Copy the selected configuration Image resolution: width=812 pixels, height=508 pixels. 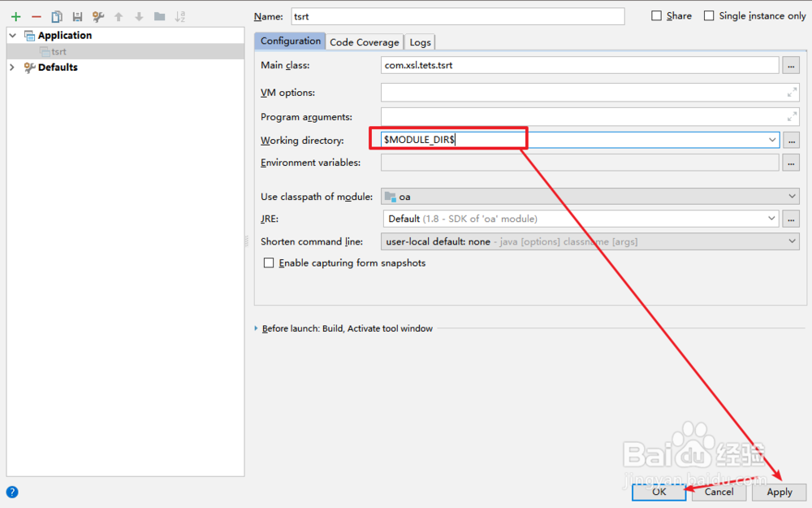[x=56, y=15]
